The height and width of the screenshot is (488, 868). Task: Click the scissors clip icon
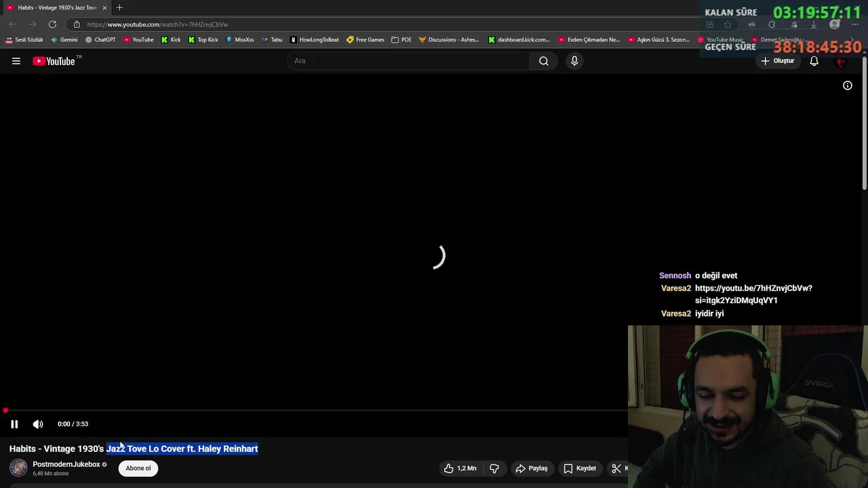click(x=616, y=468)
